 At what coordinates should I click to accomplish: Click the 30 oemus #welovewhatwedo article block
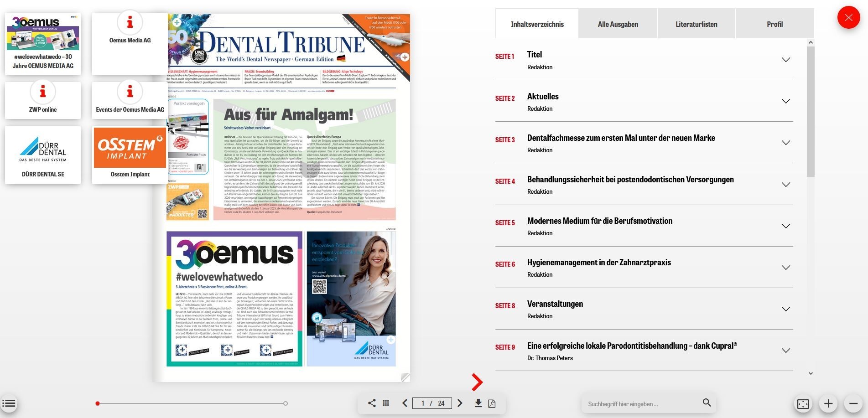tap(234, 299)
